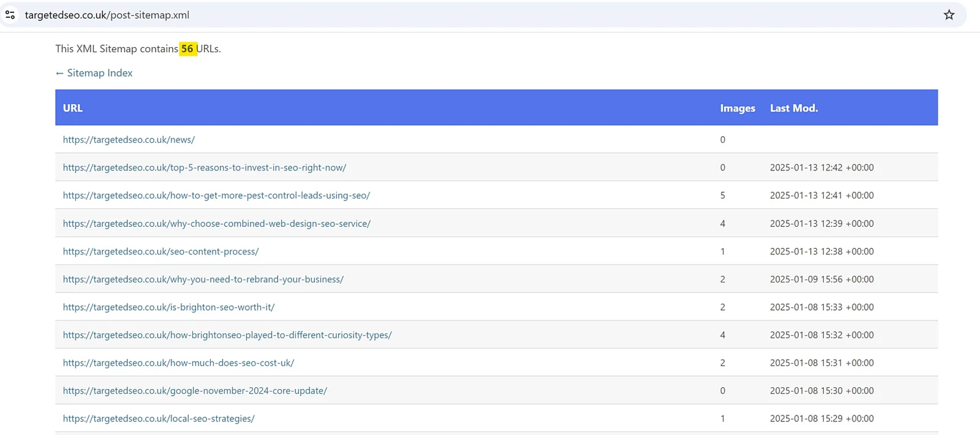Select the date 2025-01-13 12:42 +00:00
Viewport: 980px width, 435px height.
pyautogui.click(x=822, y=167)
